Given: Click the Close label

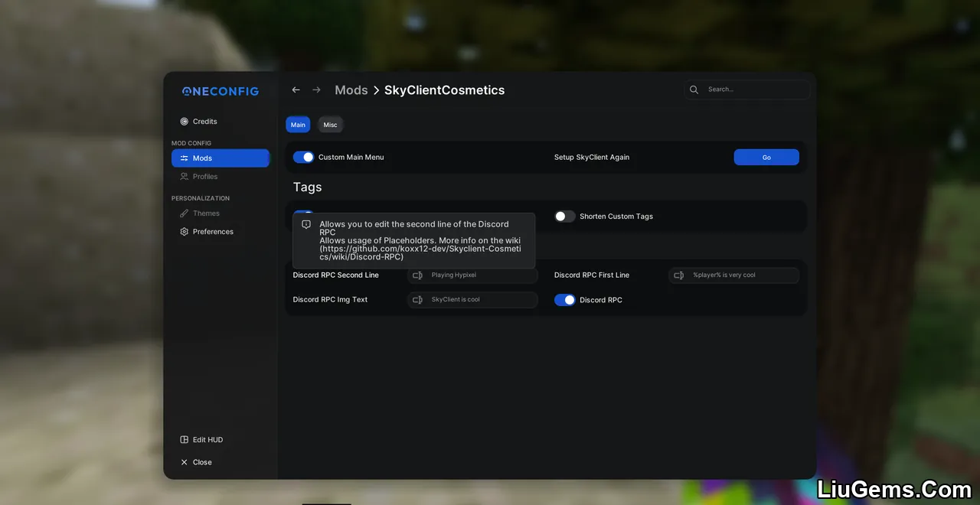Looking at the screenshot, I should point(202,462).
